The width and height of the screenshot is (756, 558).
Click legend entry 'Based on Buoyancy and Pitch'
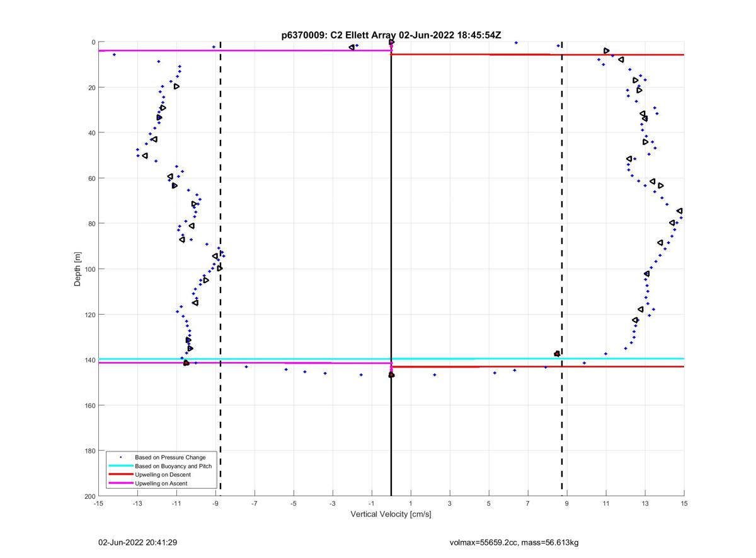click(174, 465)
